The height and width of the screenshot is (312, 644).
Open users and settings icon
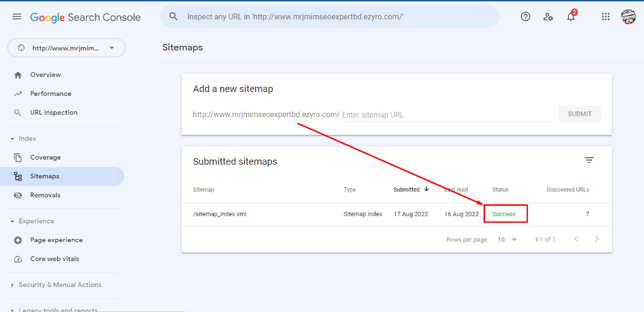pos(548,17)
